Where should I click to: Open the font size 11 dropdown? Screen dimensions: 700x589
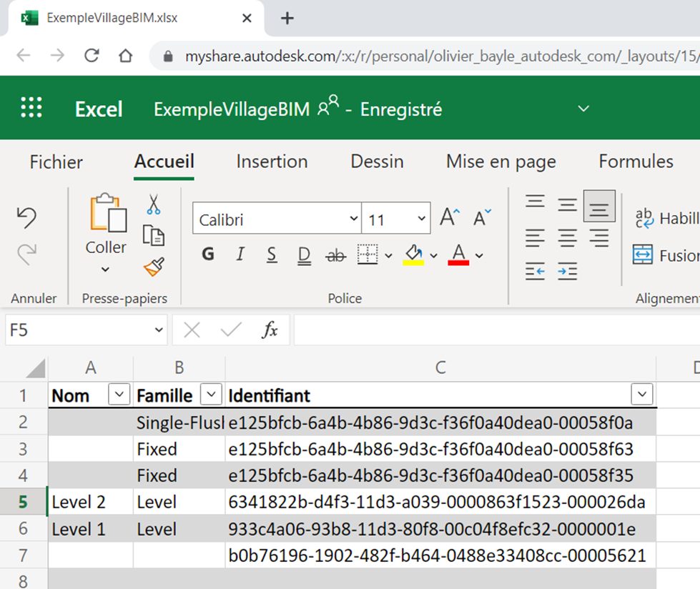coord(421,218)
